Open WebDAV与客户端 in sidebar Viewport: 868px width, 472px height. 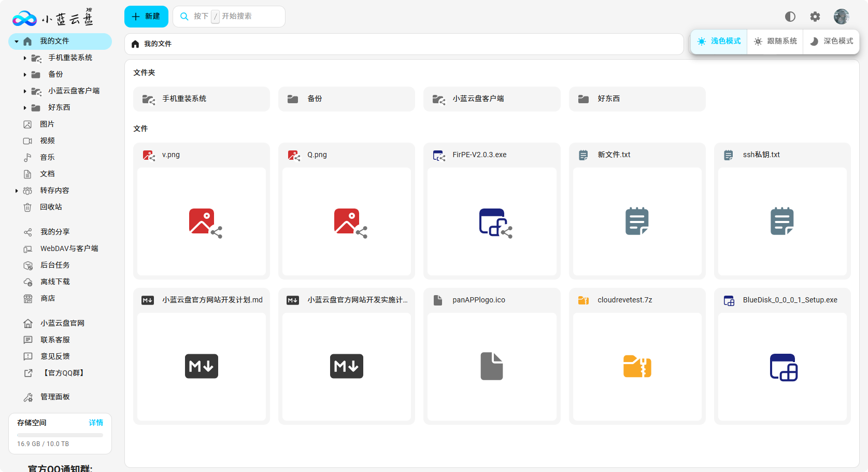(x=69, y=248)
